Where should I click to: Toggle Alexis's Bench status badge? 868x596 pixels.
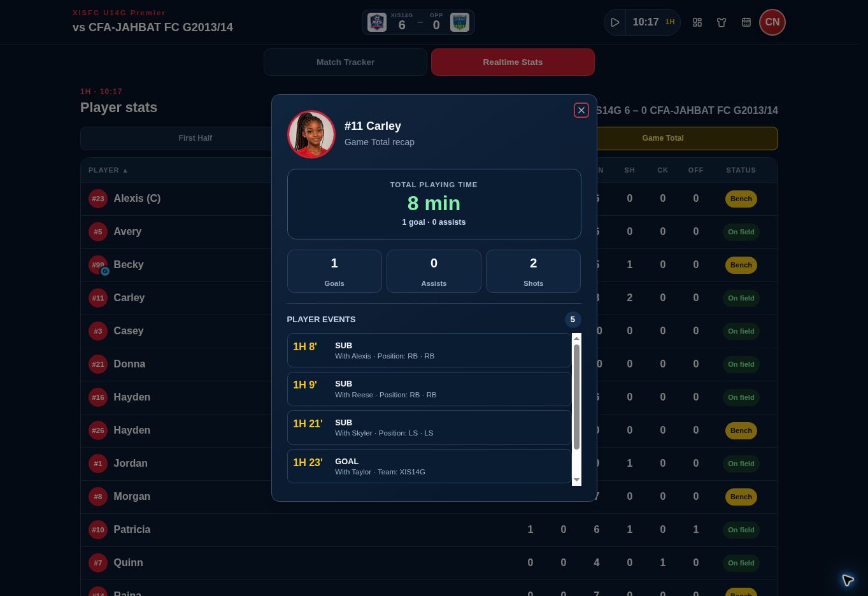[741, 199]
